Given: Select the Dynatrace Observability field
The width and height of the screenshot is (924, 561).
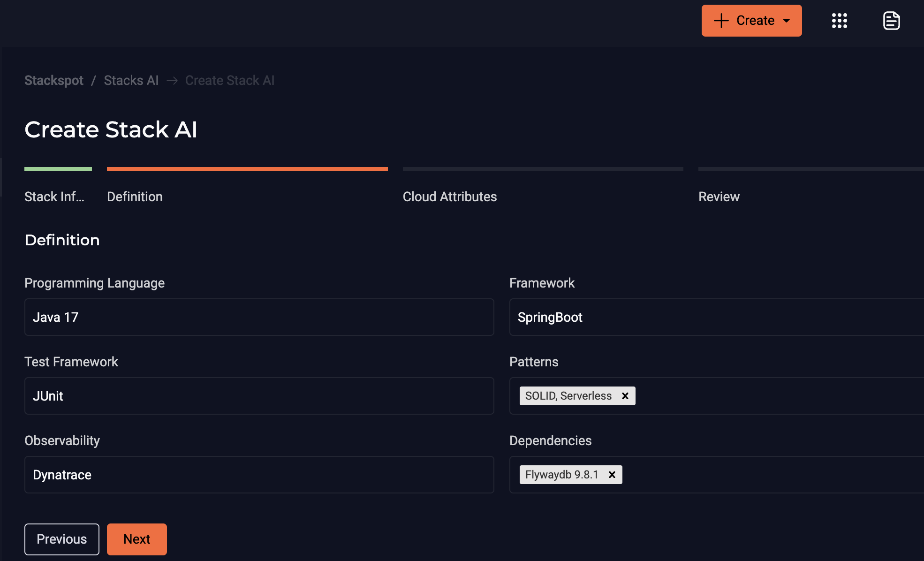Looking at the screenshot, I should coord(258,475).
